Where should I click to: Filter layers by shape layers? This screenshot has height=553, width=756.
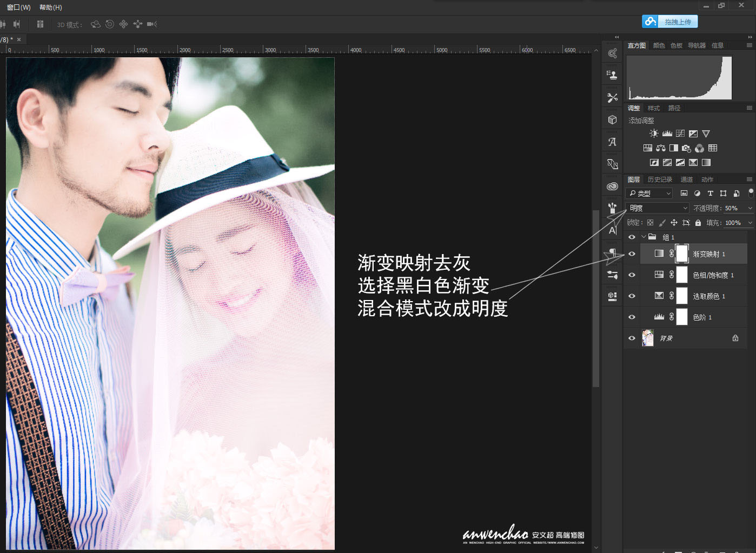pos(723,193)
